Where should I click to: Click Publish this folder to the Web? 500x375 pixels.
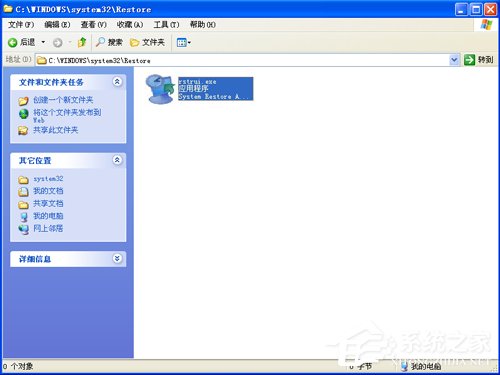click(x=67, y=116)
